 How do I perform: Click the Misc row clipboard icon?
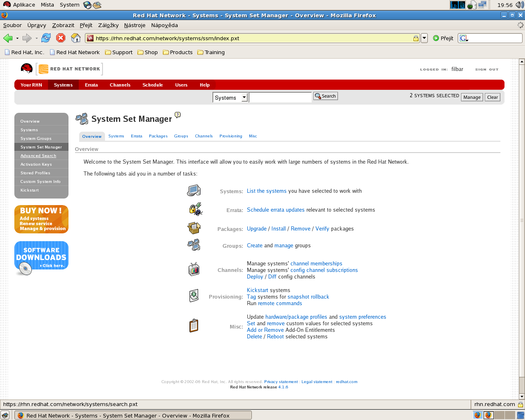point(194,326)
